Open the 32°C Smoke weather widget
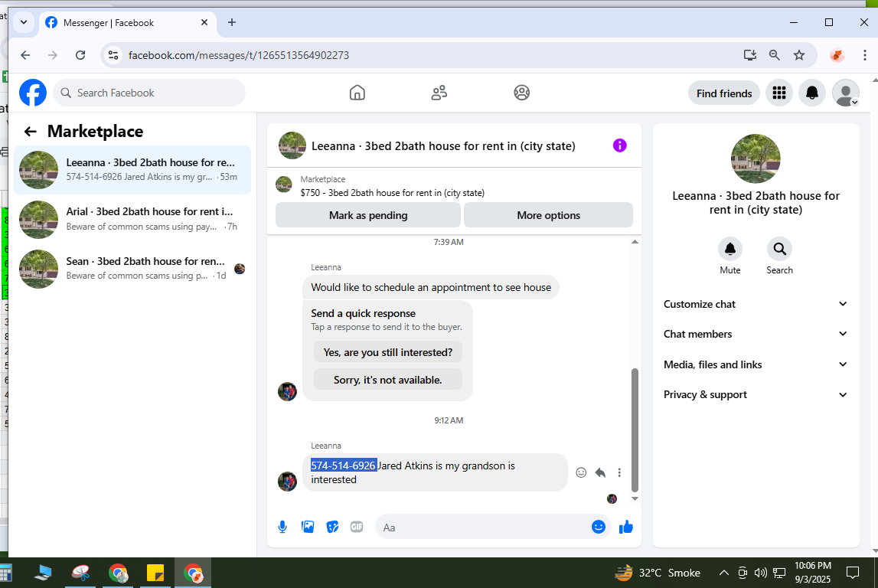The width and height of the screenshot is (878, 588). click(658, 573)
